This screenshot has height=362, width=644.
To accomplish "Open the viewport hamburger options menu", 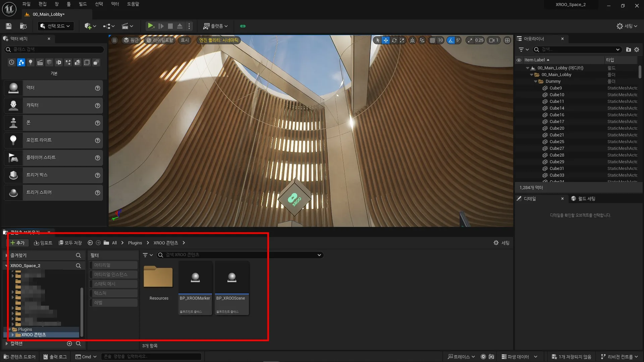I will pyautogui.click(x=114, y=40).
